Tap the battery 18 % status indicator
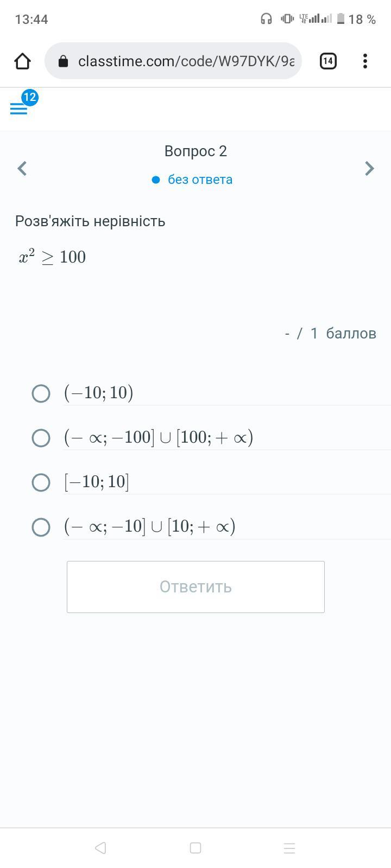Screen dimensions: 391x868 pos(357,20)
